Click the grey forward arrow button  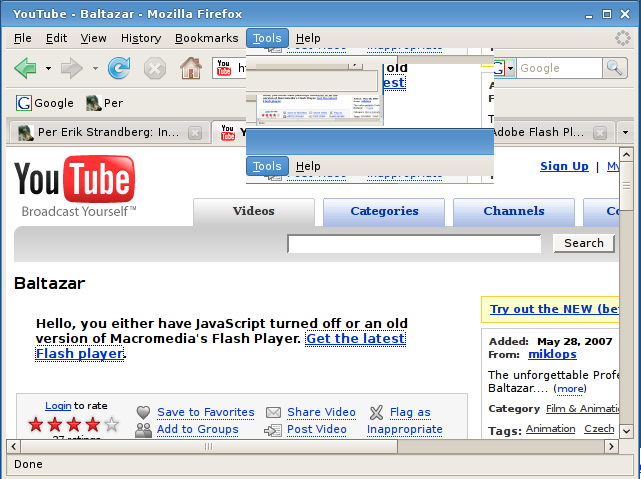tap(72, 68)
